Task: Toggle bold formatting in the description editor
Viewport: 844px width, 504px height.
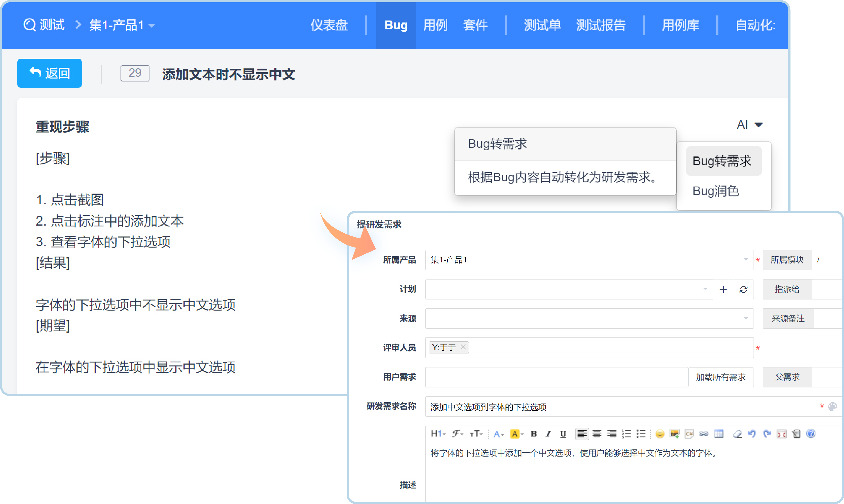Action: tap(534, 434)
